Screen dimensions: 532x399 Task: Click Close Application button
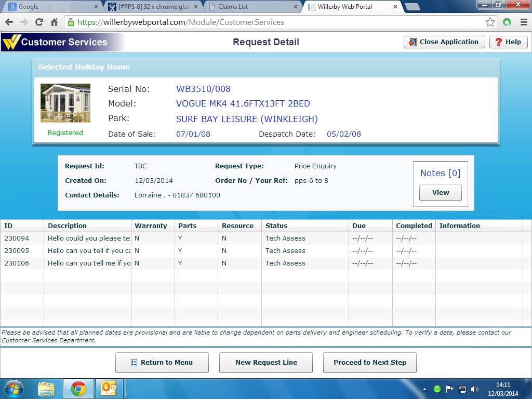(x=445, y=42)
